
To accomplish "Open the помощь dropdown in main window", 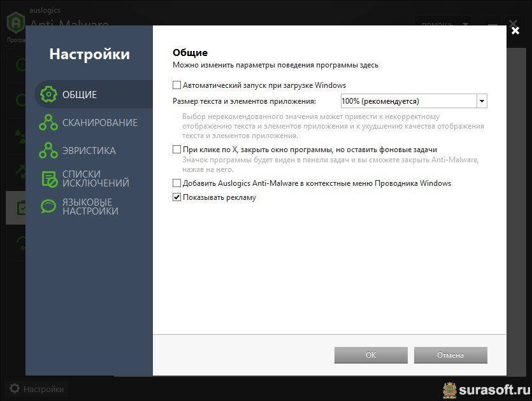I will point(443,24).
